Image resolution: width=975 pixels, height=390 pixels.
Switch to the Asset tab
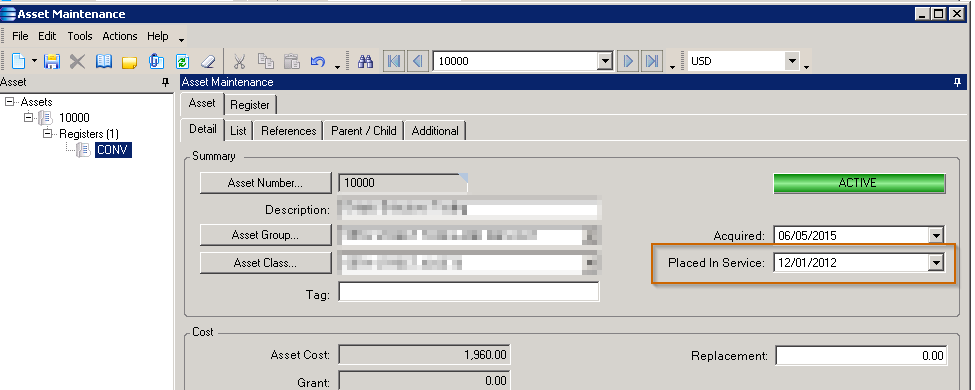click(x=201, y=103)
